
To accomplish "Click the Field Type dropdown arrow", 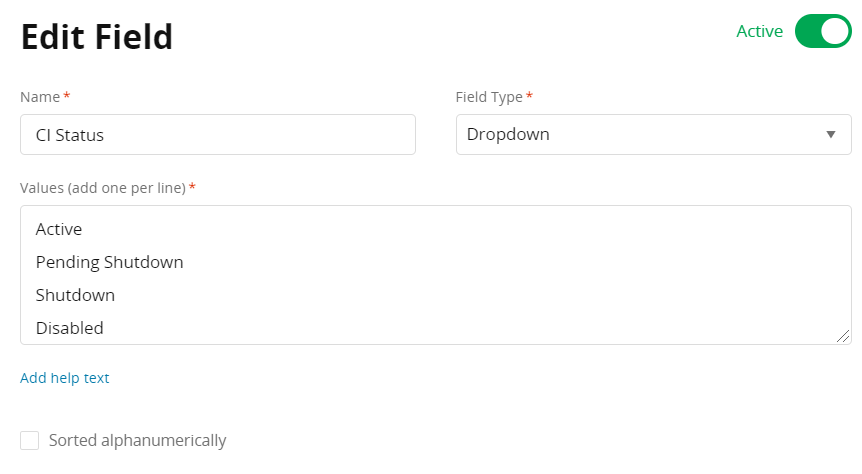I will pyautogui.click(x=830, y=134).
